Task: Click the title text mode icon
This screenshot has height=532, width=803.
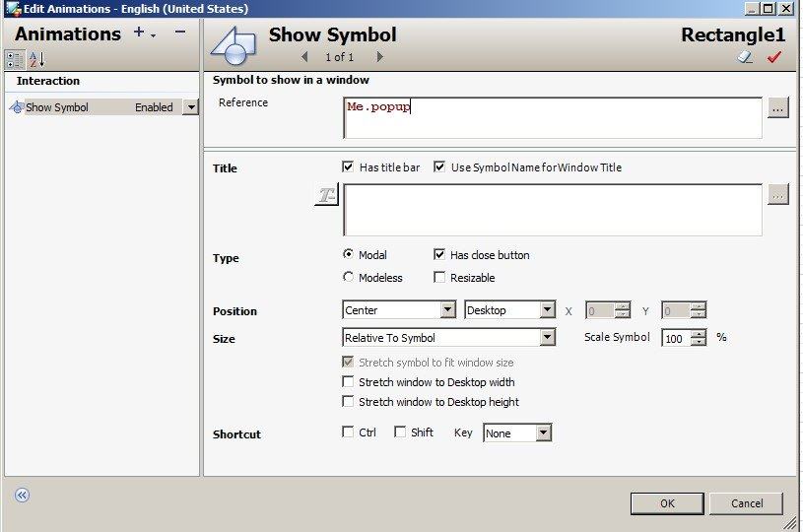Action: [326, 196]
